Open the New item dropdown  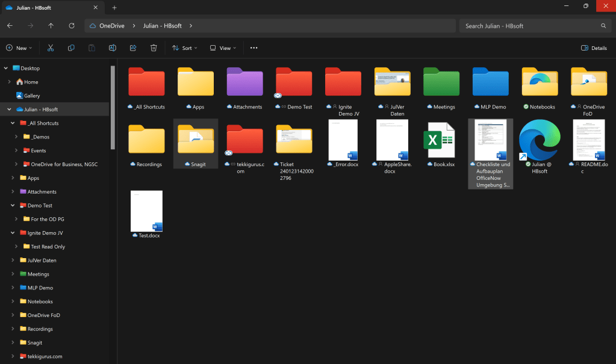(x=19, y=48)
